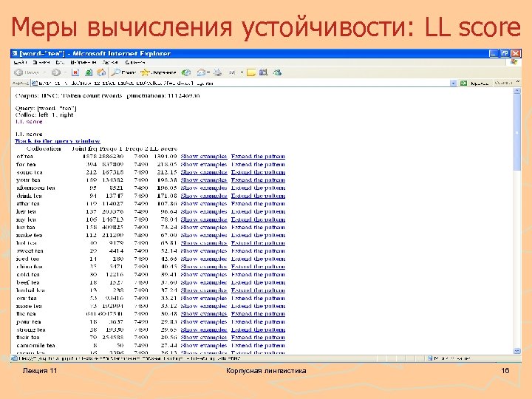Click the Research books toolbar icon
Viewport: 532px width, 399px height.
pyautogui.click(x=264, y=72)
